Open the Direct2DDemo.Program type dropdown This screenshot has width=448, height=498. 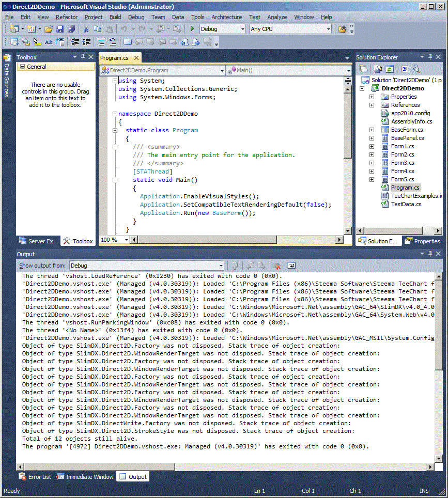click(x=163, y=70)
